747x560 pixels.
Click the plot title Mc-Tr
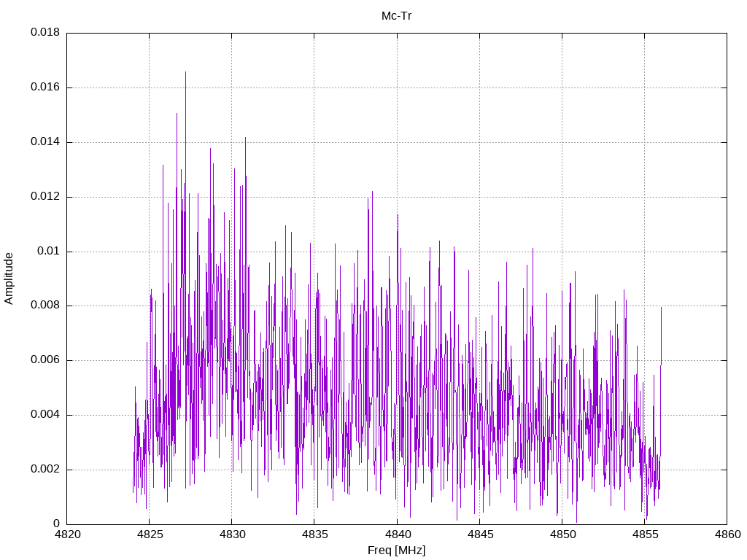point(396,16)
